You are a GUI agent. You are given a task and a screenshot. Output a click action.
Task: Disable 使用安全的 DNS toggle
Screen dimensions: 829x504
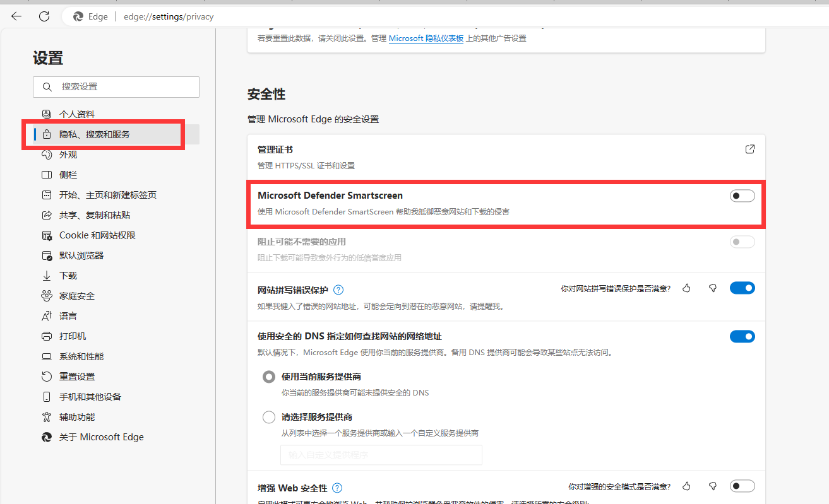743,337
